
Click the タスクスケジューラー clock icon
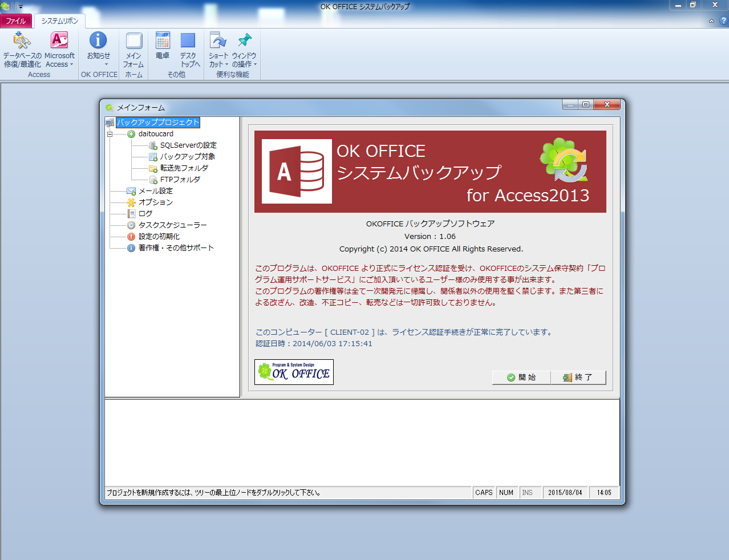point(131,225)
